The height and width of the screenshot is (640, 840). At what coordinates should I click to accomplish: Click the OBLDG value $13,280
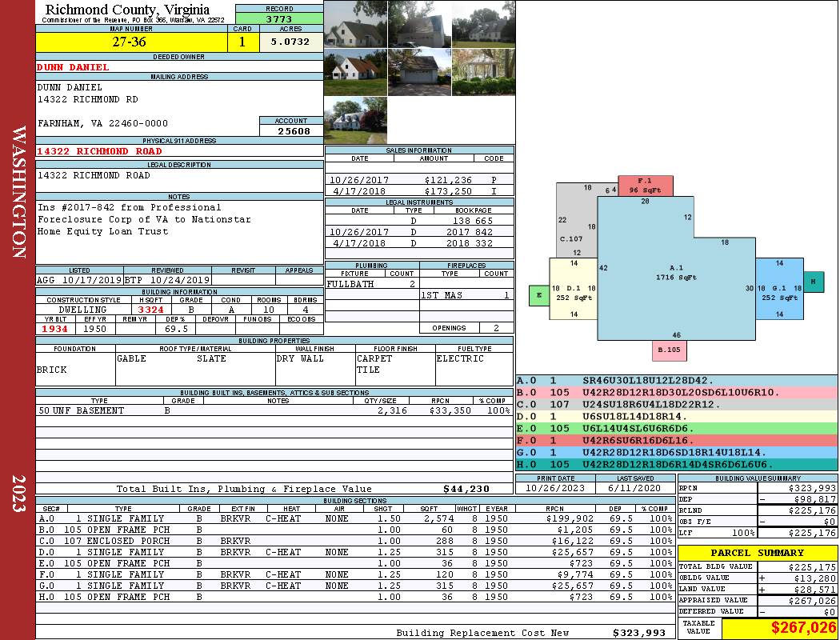812,578
